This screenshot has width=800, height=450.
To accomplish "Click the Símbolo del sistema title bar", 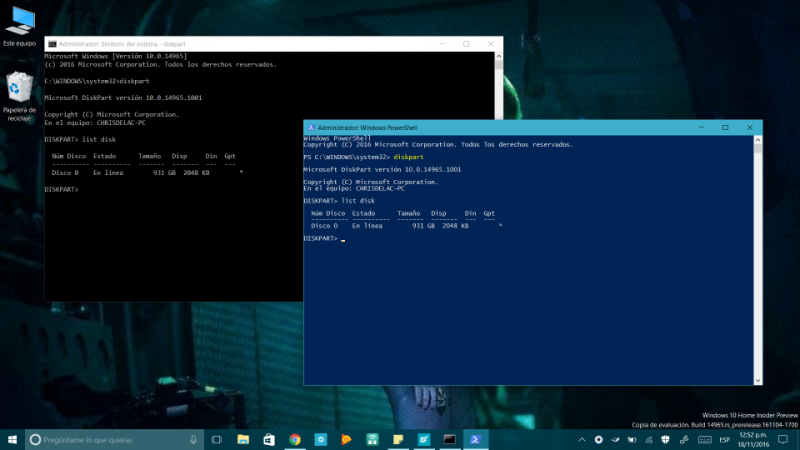I will click(x=273, y=44).
